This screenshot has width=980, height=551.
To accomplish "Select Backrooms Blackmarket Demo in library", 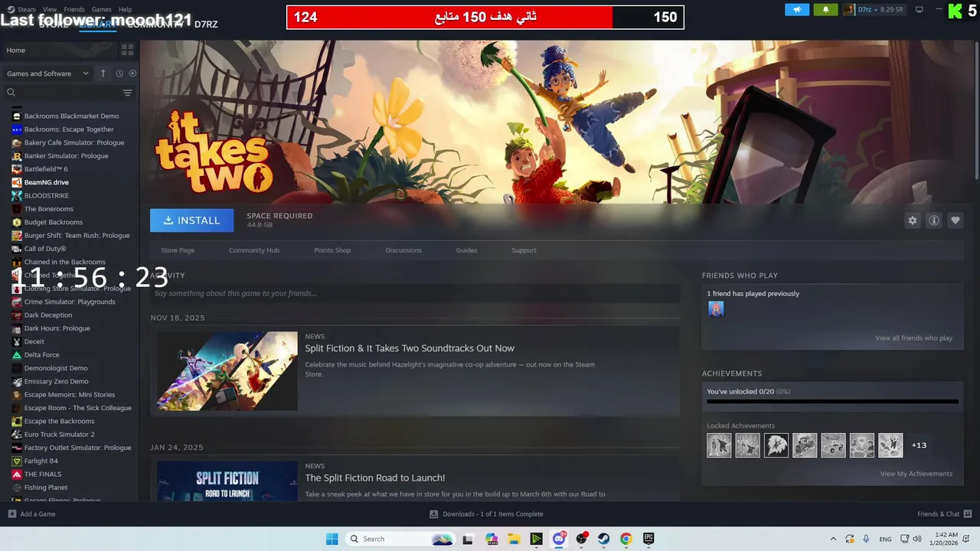I will pos(71,116).
